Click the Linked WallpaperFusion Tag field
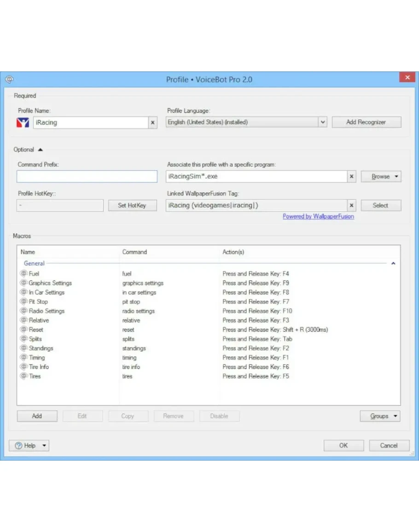This screenshot has width=419, height=532. tap(256, 205)
